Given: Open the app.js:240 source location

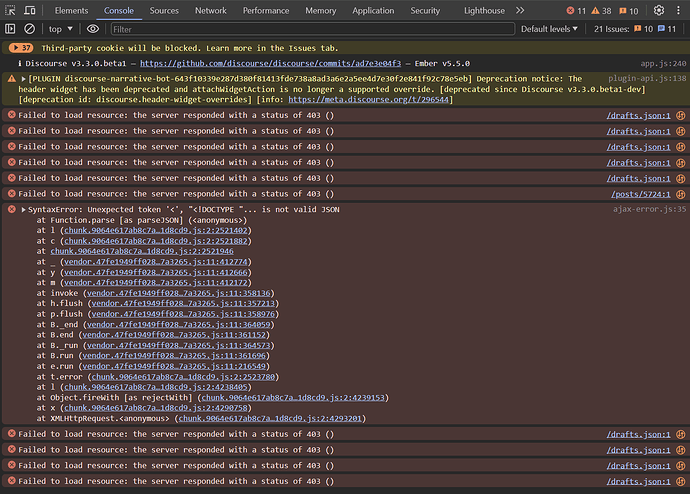Looking at the screenshot, I should point(663,64).
